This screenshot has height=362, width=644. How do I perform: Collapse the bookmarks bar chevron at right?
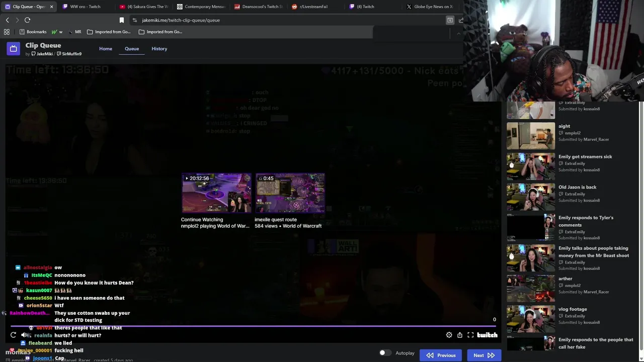[458, 33]
